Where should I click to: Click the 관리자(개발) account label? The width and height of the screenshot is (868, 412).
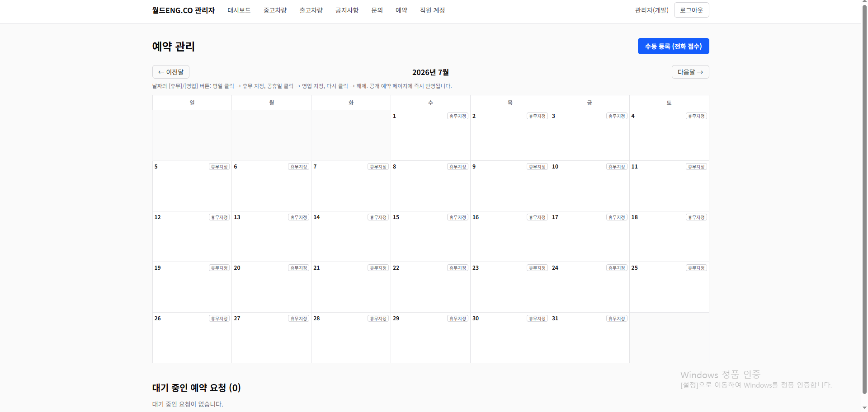[x=651, y=10]
